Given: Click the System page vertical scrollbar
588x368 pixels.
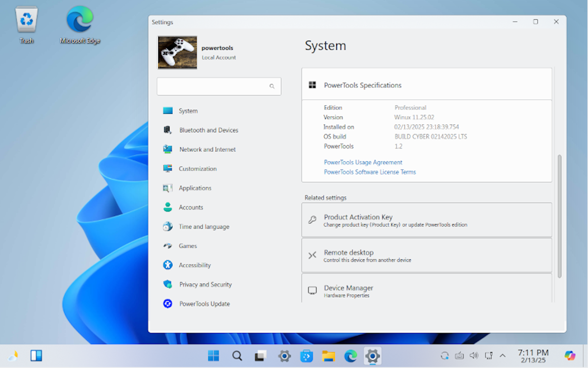Looking at the screenshot, I should point(560,216).
